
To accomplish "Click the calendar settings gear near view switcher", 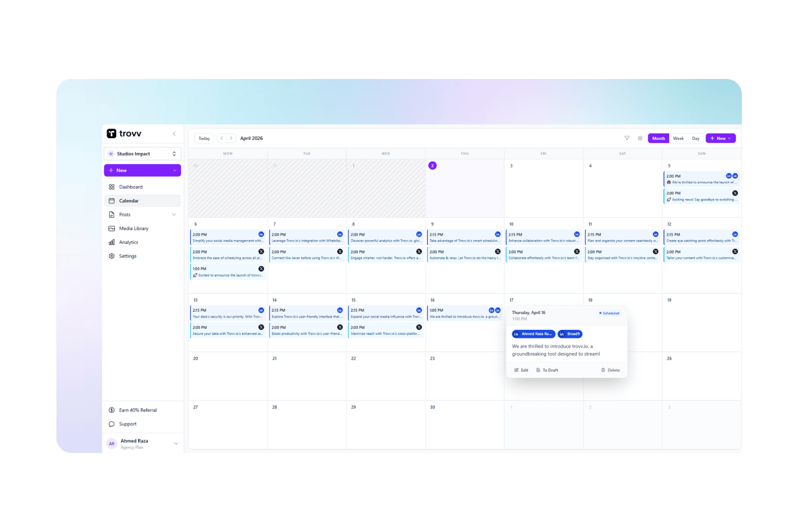I will (x=640, y=138).
